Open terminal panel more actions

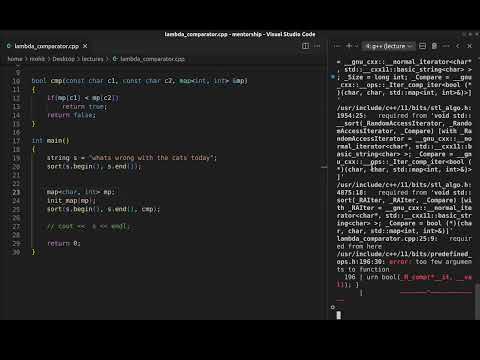(446, 46)
